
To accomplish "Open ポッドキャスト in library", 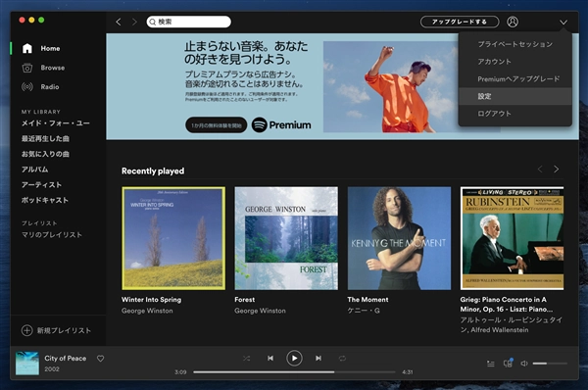I will pos(45,200).
